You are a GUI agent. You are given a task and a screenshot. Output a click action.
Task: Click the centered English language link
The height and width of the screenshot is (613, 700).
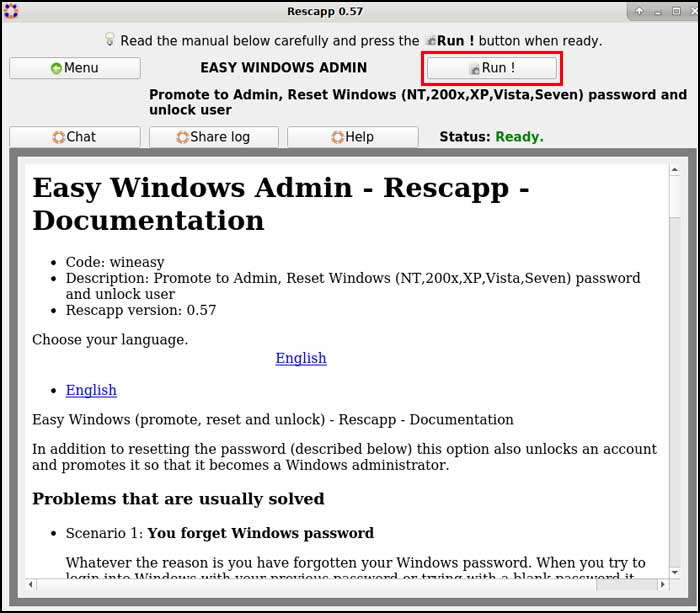(x=301, y=358)
